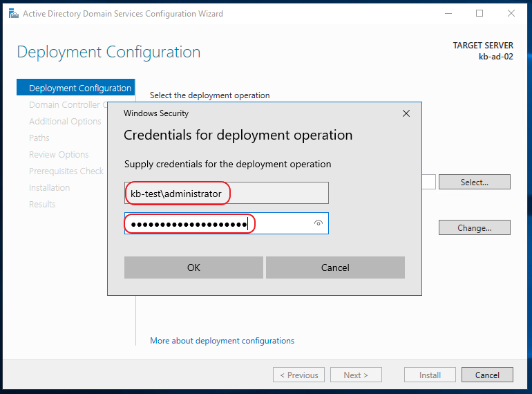Click the Next > wizard button
Viewport: 532px width, 394px height.
coord(356,375)
